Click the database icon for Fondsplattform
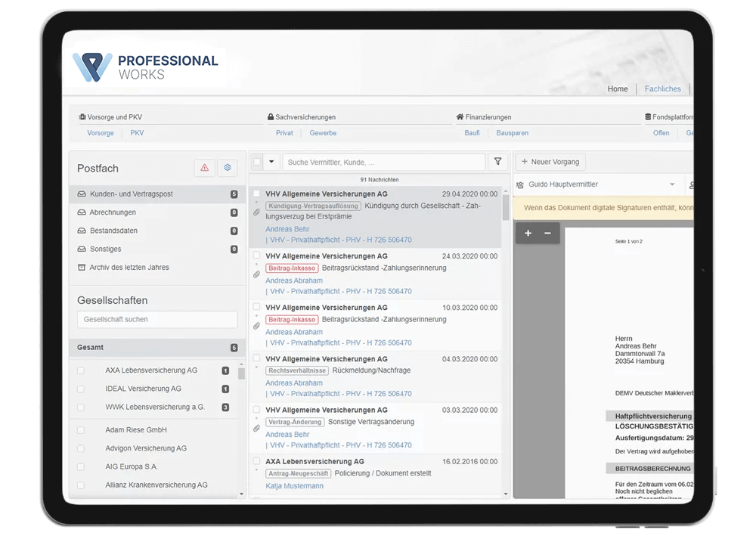 [x=648, y=116]
